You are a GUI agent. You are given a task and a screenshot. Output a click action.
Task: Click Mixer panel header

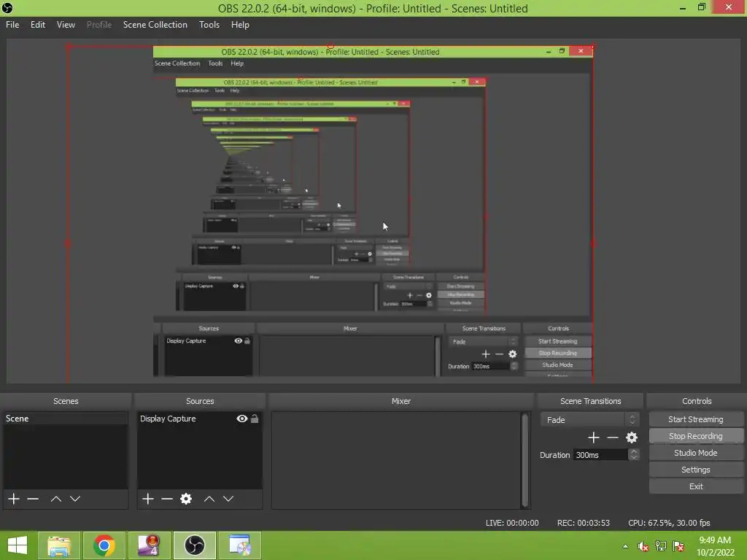coord(400,401)
